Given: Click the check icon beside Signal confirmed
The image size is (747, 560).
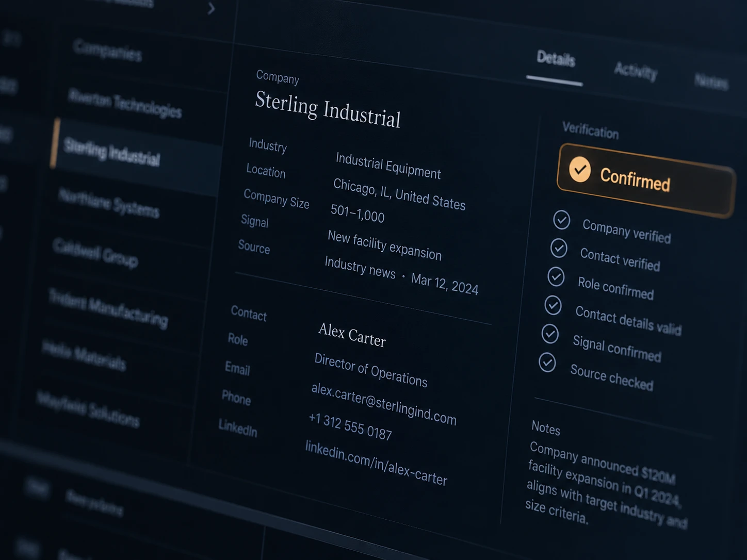Looking at the screenshot, I should pyautogui.click(x=550, y=334).
